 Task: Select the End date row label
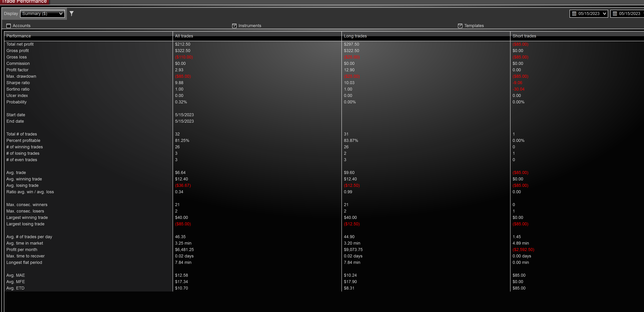(15, 121)
